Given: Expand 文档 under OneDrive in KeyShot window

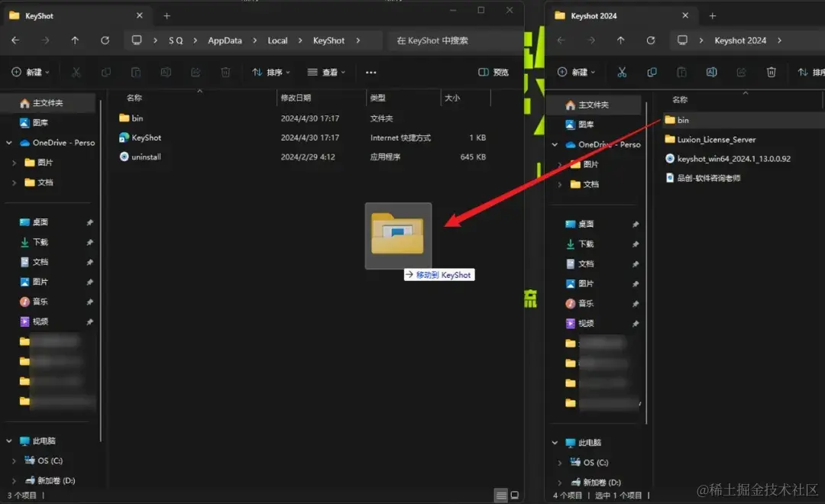Looking at the screenshot, I should 15,183.
